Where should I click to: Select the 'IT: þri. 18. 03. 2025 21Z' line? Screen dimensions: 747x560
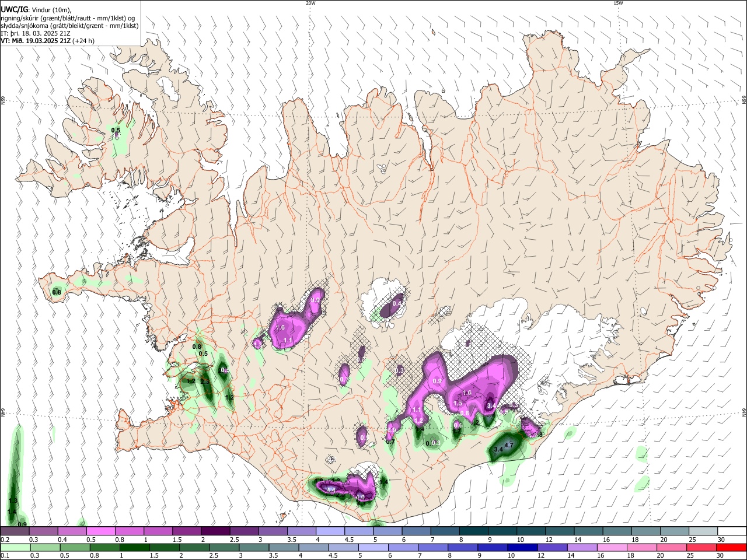[x=36, y=33]
